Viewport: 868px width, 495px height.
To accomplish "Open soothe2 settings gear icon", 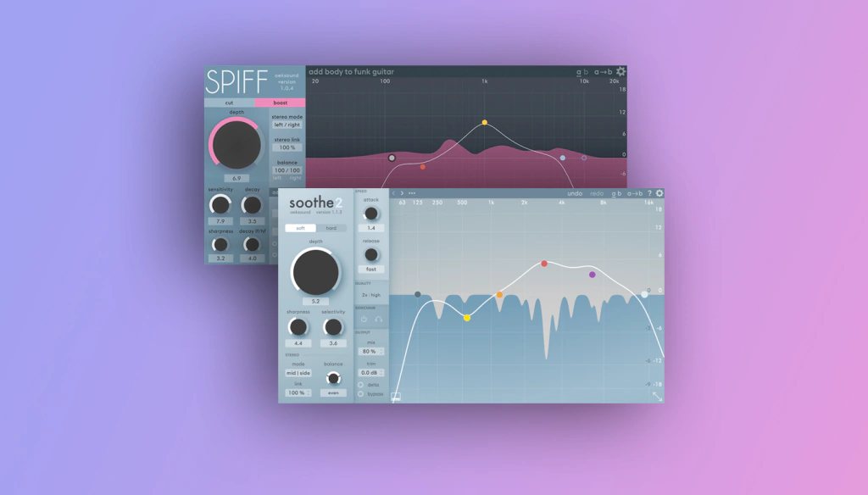I will [659, 193].
